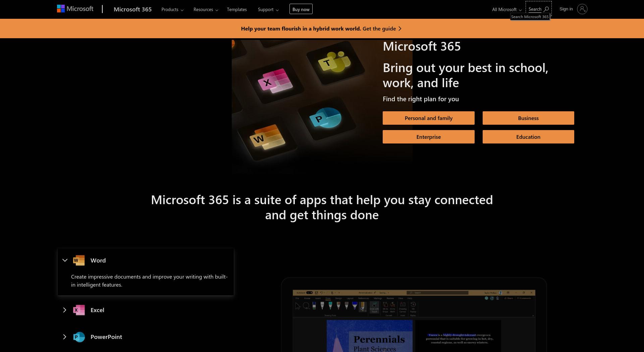
Task: Click the Excel app icon
Action: 79,310
